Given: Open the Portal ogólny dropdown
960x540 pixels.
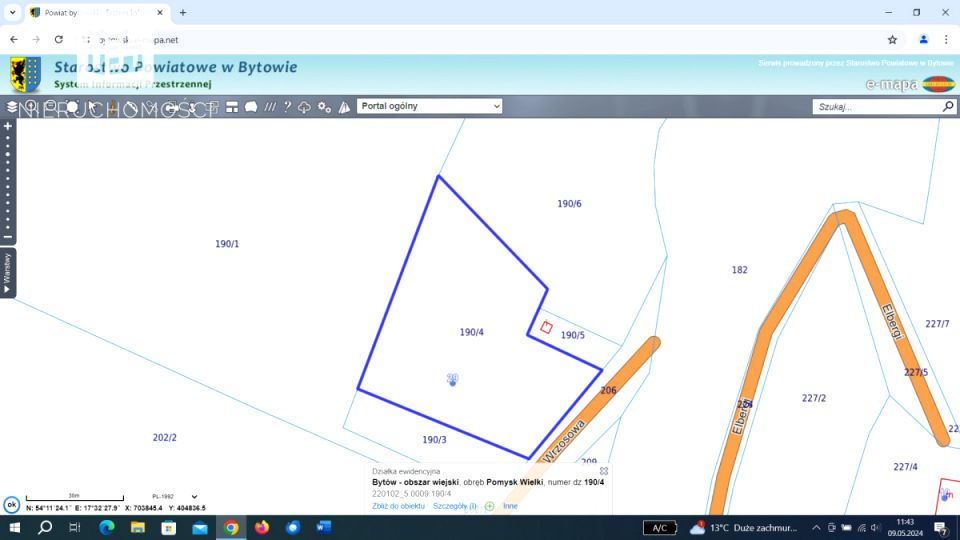Looking at the screenshot, I should coord(429,106).
